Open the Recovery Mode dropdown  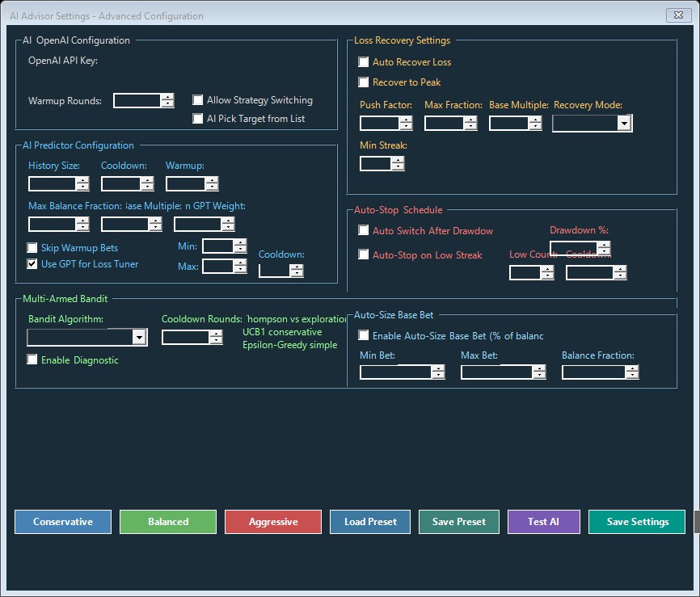point(592,123)
